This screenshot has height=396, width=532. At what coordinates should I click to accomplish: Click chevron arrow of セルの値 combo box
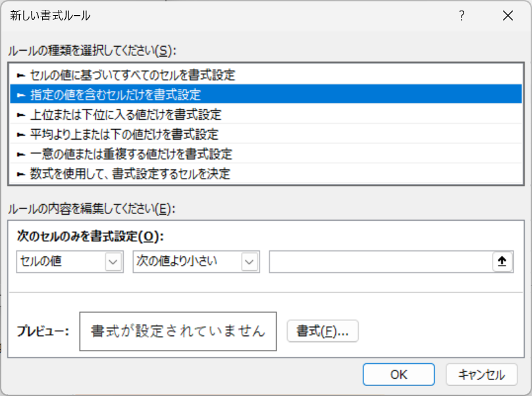(113, 262)
